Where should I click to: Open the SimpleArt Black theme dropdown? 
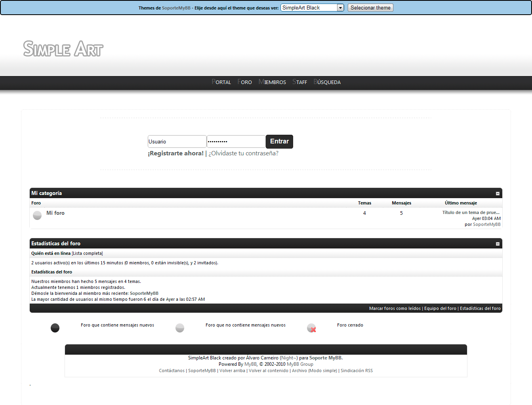click(312, 8)
